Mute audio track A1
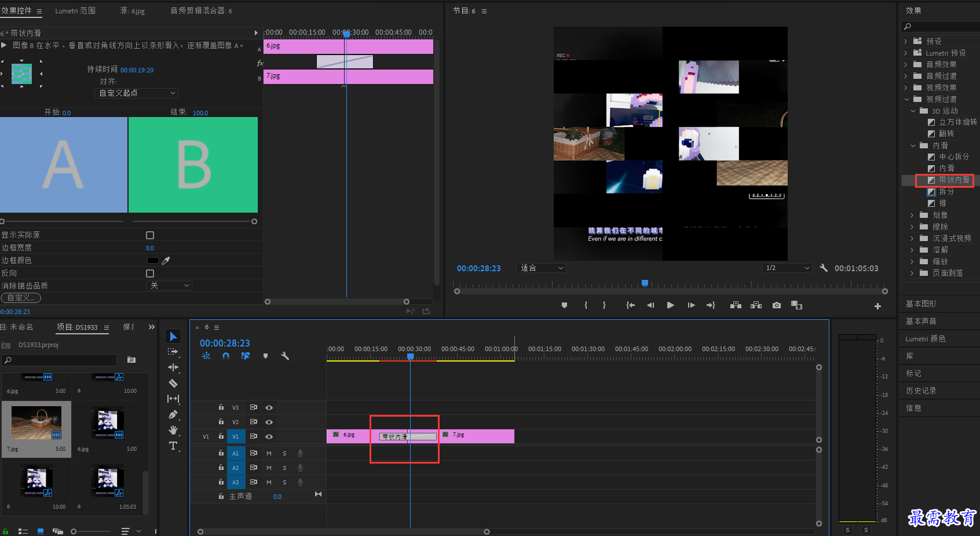Viewport: 980px width, 536px height. [x=269, y=453]
